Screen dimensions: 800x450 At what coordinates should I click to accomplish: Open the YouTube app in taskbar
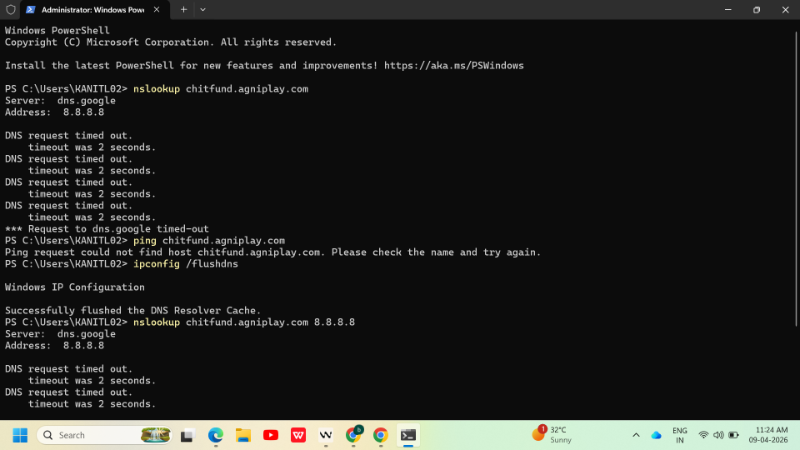tap(270, 435)
